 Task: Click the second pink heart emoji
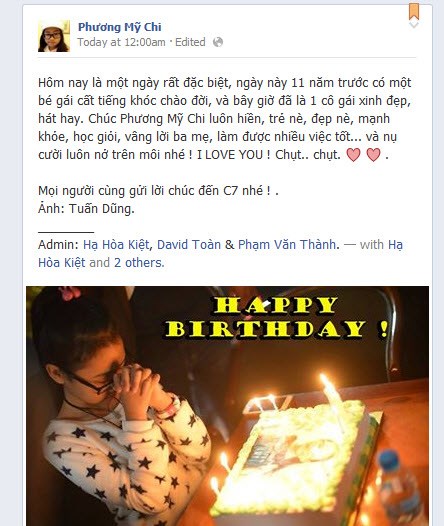click(x=374, y=155)
